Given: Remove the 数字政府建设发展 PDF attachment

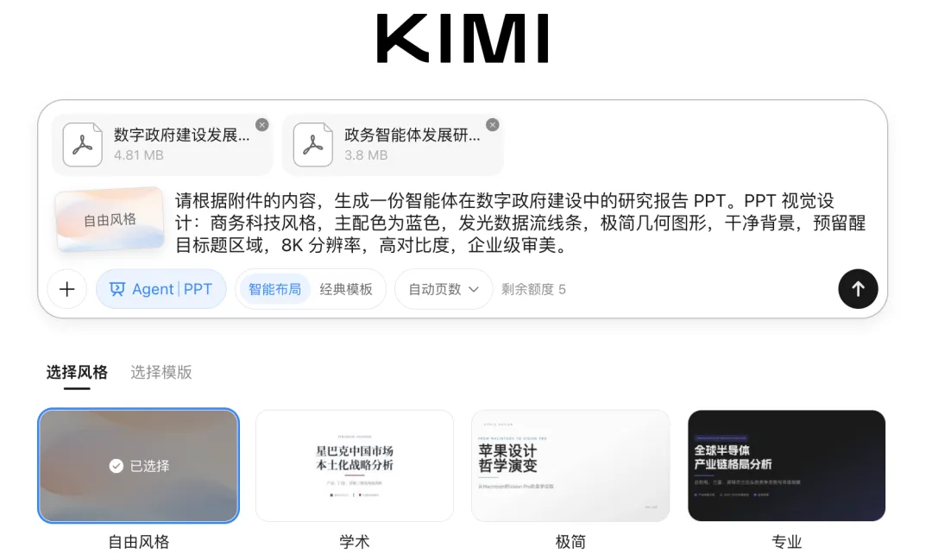Looking at the screenshot, I should [262, 125].
